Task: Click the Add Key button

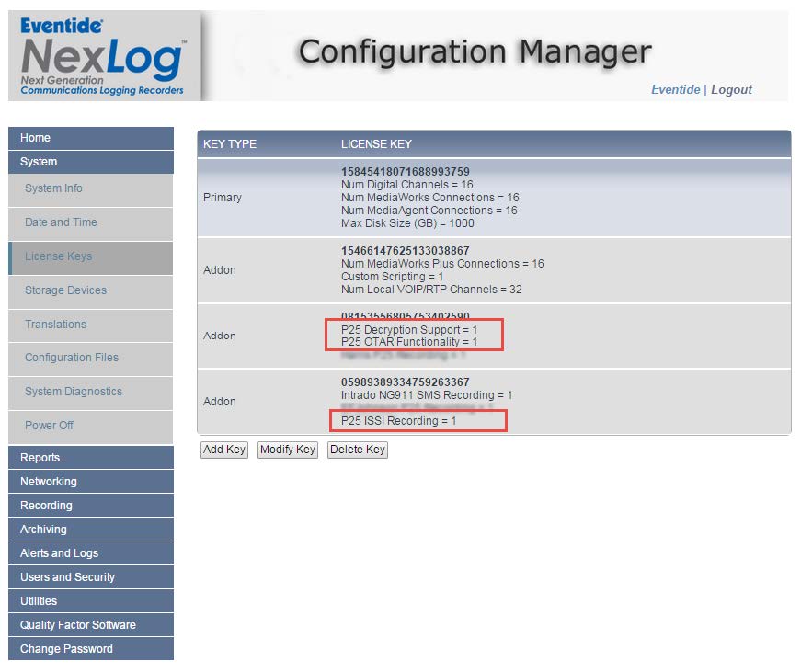Action: click(224, 450)
